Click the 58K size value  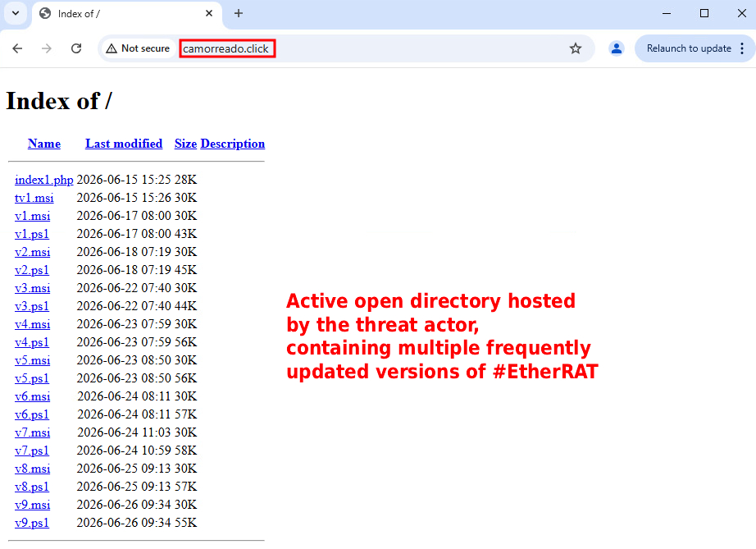click(185, 451)
